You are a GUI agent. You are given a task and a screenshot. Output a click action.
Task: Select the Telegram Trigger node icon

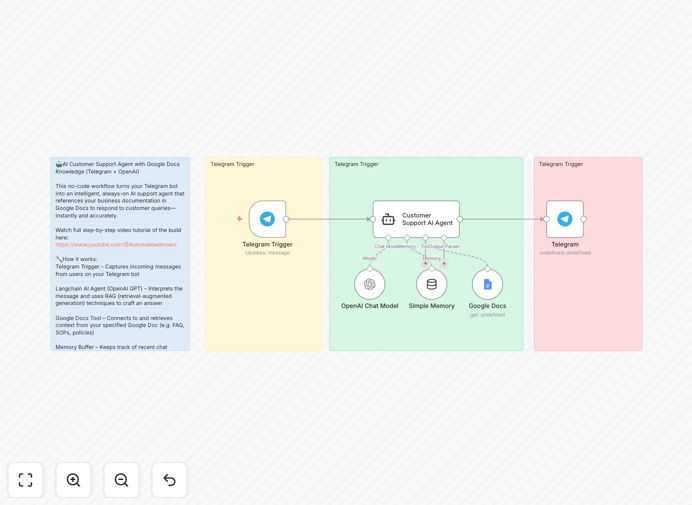267,219
